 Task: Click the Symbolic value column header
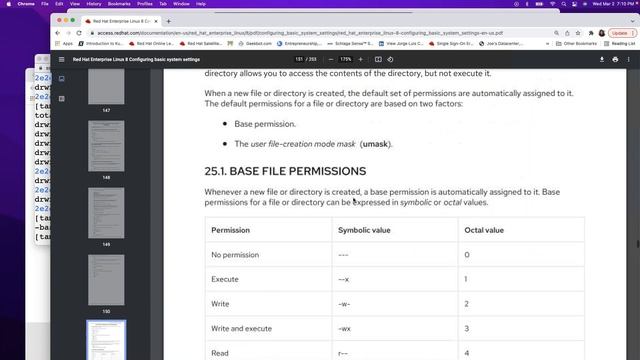coord(364,230)
